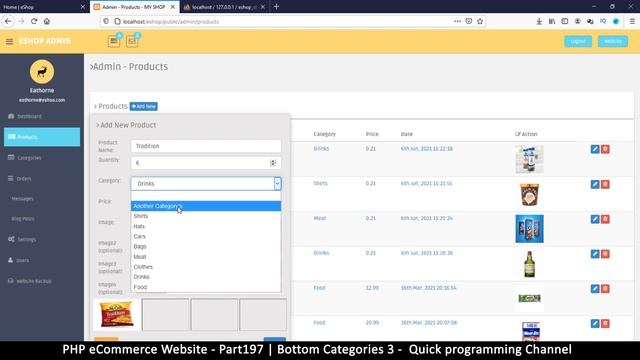Click the Website button in header

[613, 41]
